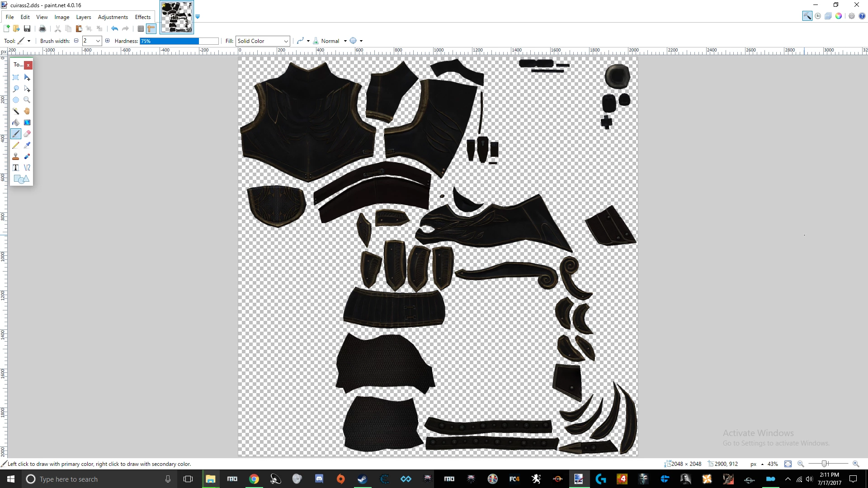Toggle the pixel grid display
The height and width of the screenshot is (488, 868).
[x=141, y=28]
